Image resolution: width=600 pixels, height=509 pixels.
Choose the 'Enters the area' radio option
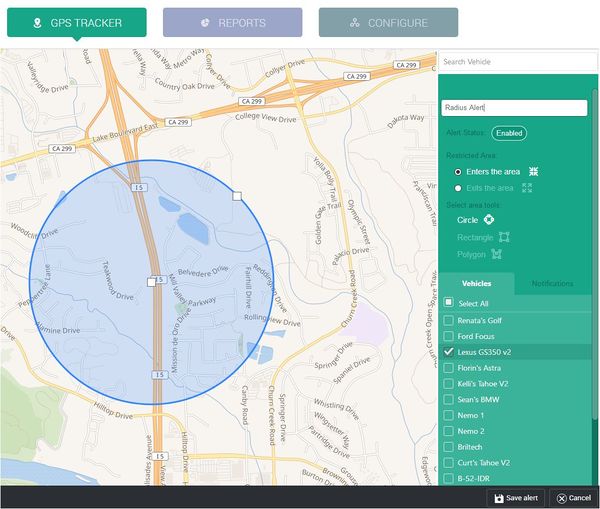pyautogui.click(x=458, y=172)
